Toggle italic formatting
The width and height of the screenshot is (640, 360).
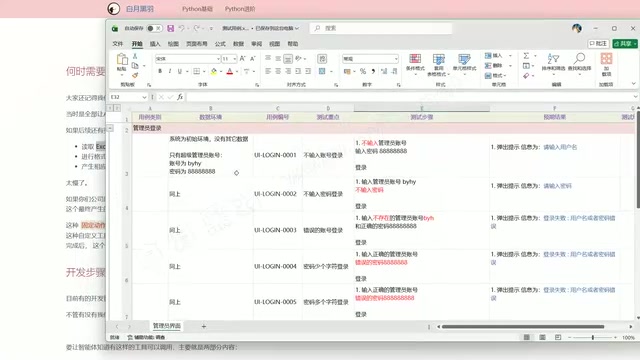point(170,71)
